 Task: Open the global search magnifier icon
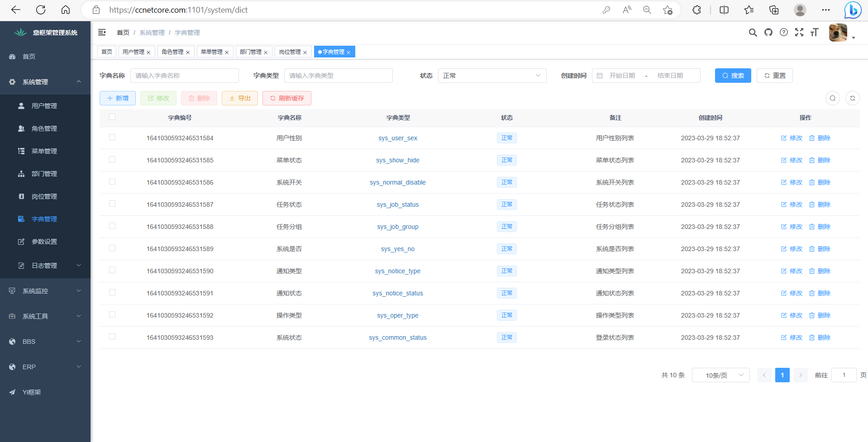pos(753,32)
